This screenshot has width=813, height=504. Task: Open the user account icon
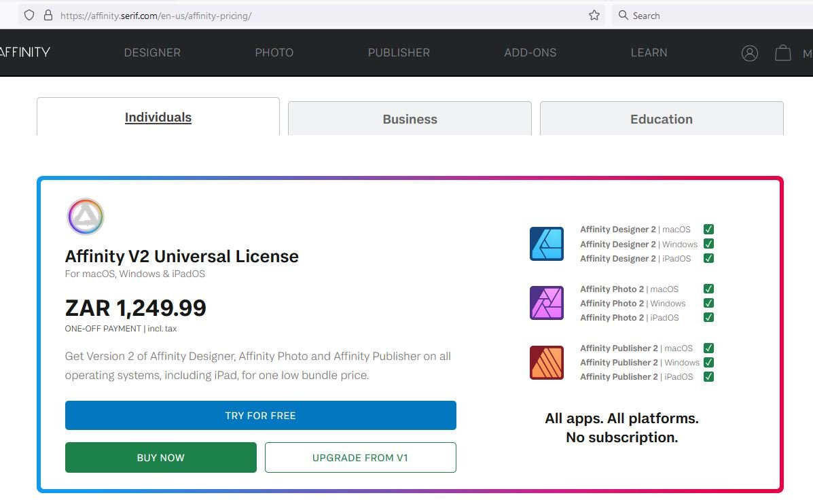coord(750,53)
